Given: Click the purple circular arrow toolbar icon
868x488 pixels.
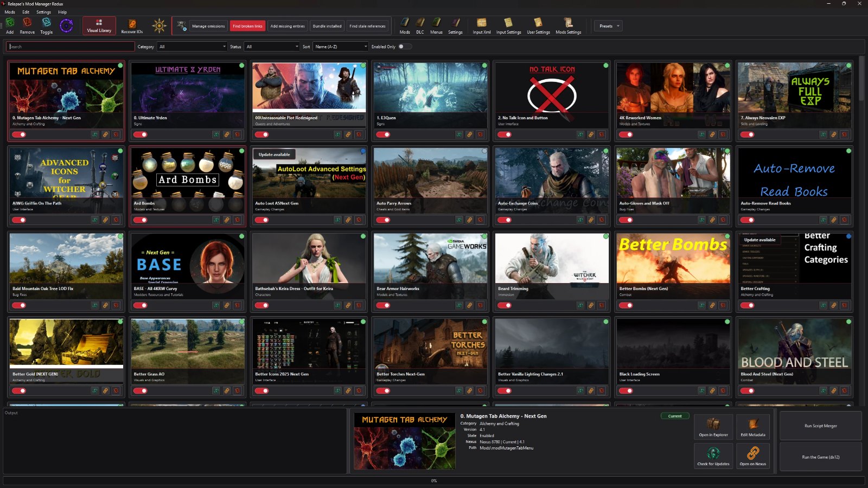Looking at the screenshot, I should tap(66, 25).
